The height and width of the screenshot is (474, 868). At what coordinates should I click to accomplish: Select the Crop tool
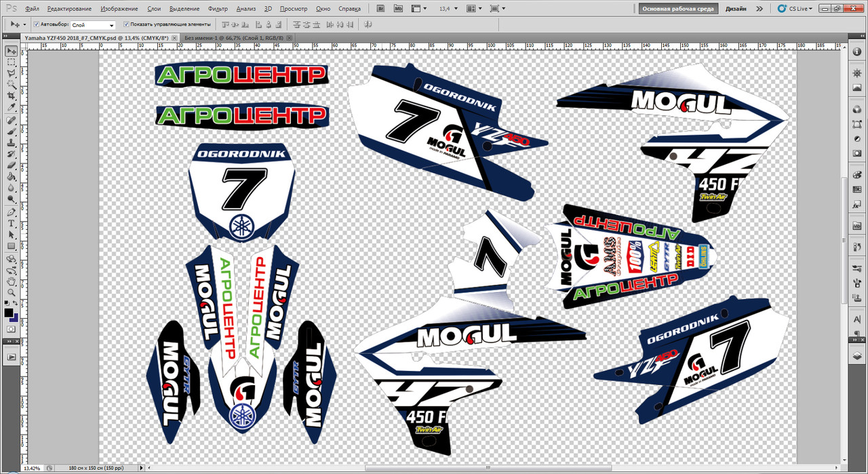click(x=12, y=96)
